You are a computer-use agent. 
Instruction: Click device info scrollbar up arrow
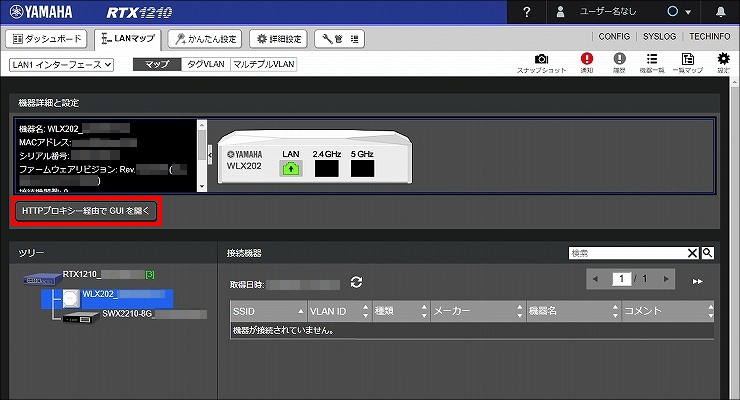(x=202, y=125)
